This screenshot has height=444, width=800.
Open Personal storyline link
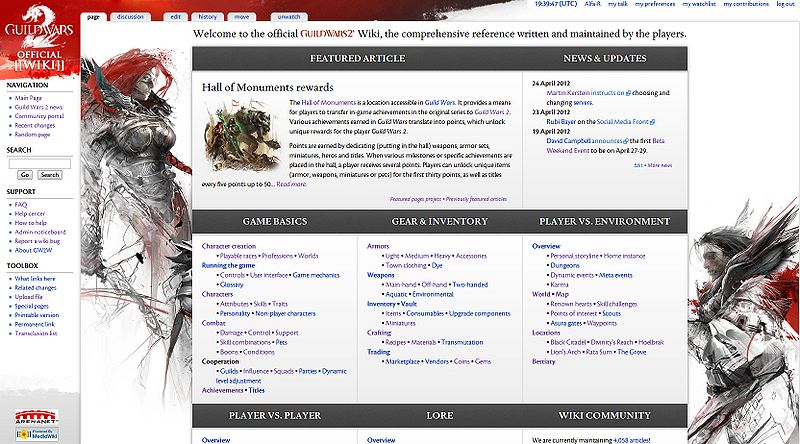click(574, 256)
